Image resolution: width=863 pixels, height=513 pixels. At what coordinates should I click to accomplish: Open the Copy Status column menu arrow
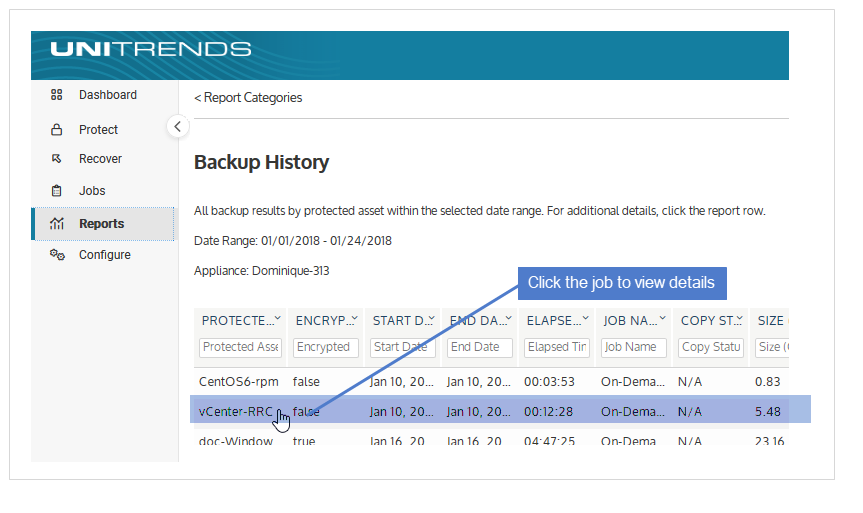pyautogui.click(x=740, y=318)
